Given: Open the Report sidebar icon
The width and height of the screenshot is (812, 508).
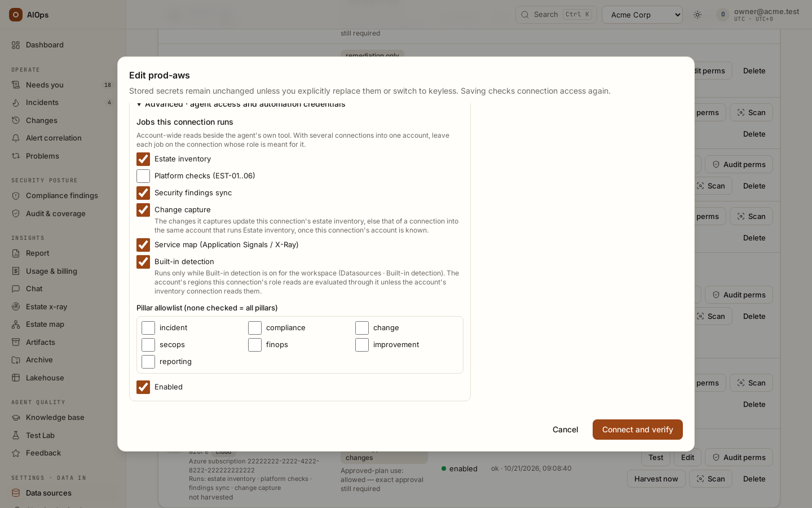Looking at the screenshot, I should 16,253.
